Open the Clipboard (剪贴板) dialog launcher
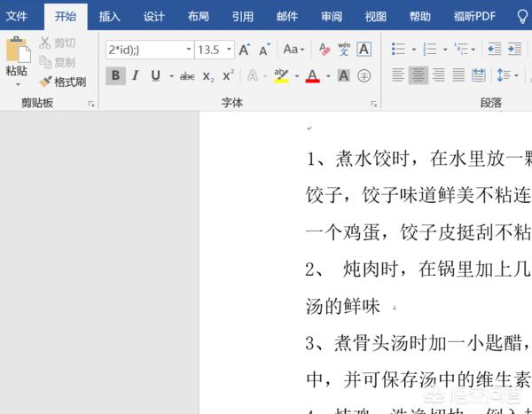 pos(91,104)
